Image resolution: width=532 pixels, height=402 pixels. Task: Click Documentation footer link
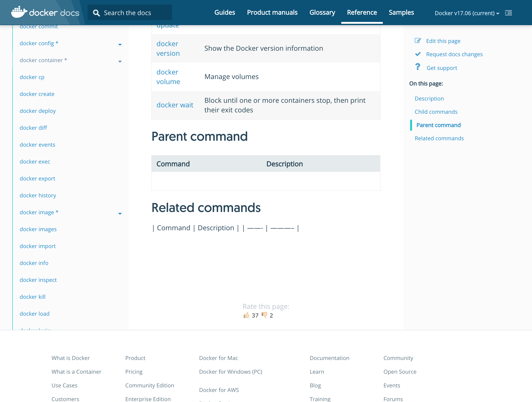[329, 358]
